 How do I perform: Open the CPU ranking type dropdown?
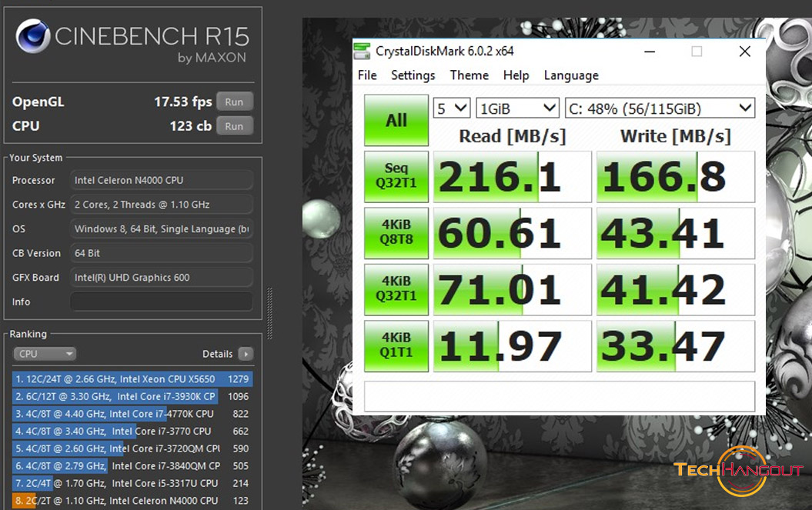[x=45, y=354]
